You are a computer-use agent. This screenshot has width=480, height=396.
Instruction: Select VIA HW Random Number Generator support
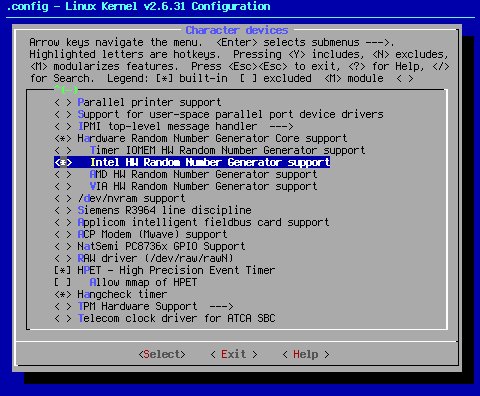tap(203, 186)
